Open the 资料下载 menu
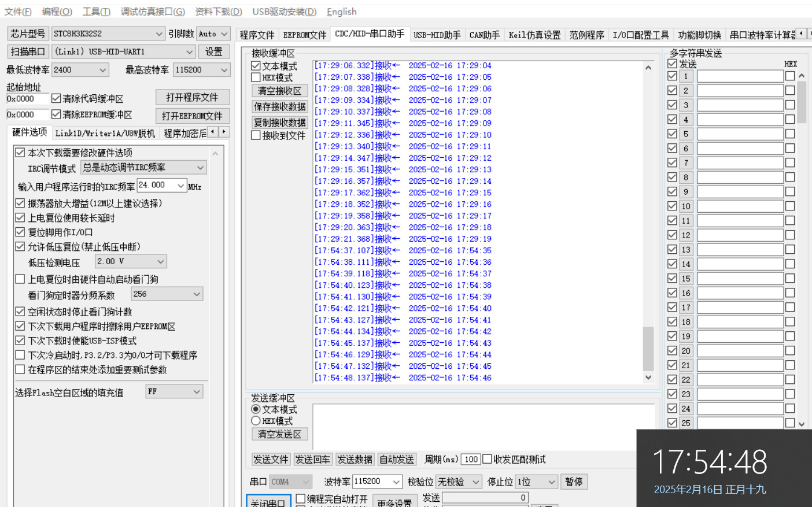 (x=218, y=12)
